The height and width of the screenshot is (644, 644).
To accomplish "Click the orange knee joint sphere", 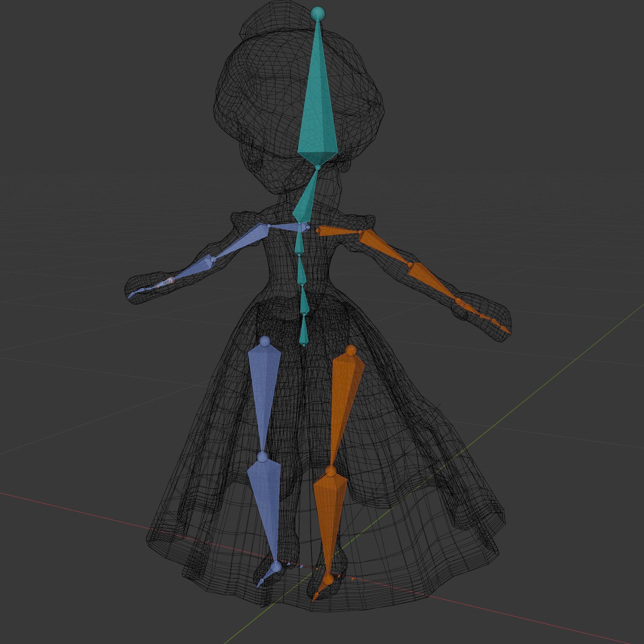I will tap(331, 471).
